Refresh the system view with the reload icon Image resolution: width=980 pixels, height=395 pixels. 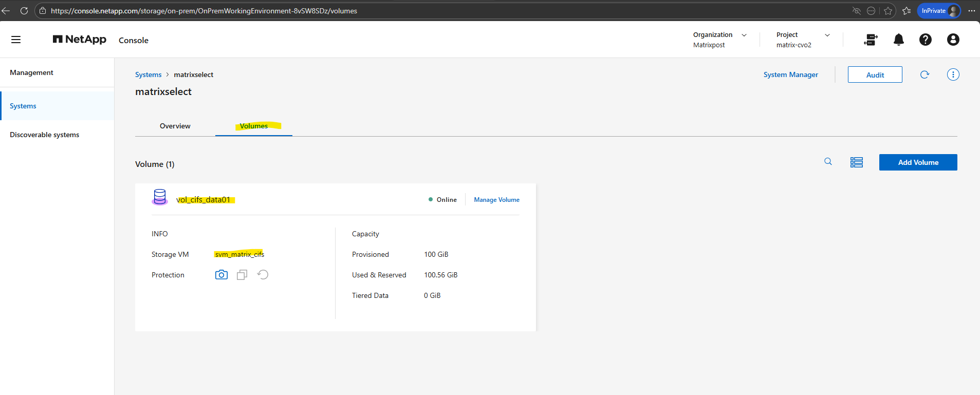(924, 74)
